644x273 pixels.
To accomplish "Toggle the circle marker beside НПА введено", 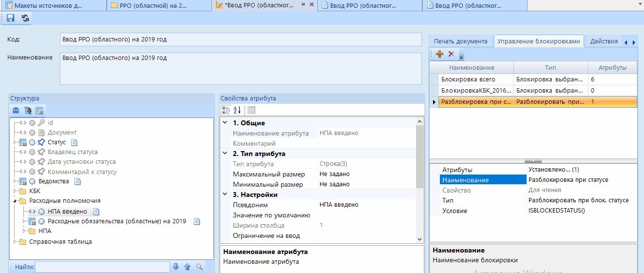I will click(x=41, y=212).
